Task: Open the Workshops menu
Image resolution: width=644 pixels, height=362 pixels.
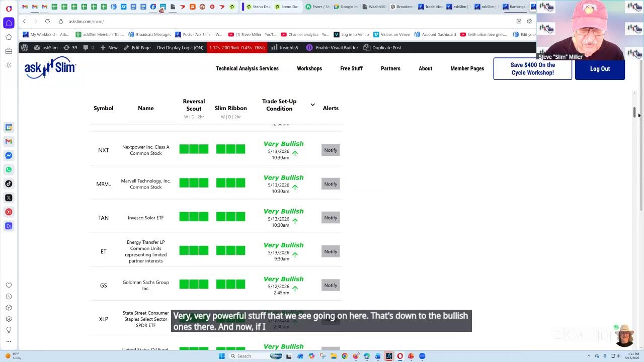Action: (x=309, y=68)
